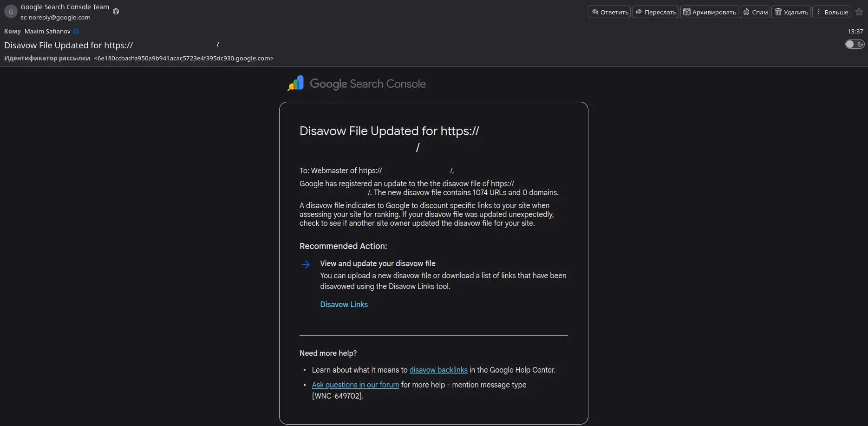Click the Идентификатор рассылки label
The width and height of the screenshot is (868, 426).
[x=47, y=58]
